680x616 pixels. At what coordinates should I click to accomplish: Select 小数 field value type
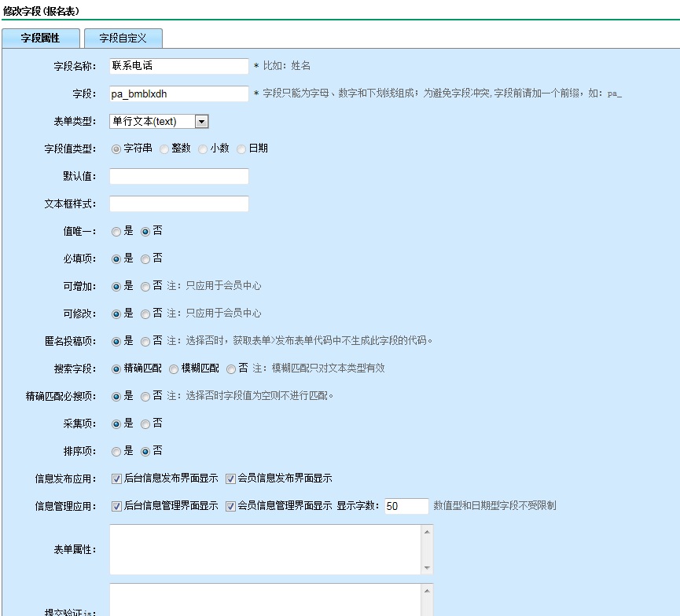coord(203,148)
